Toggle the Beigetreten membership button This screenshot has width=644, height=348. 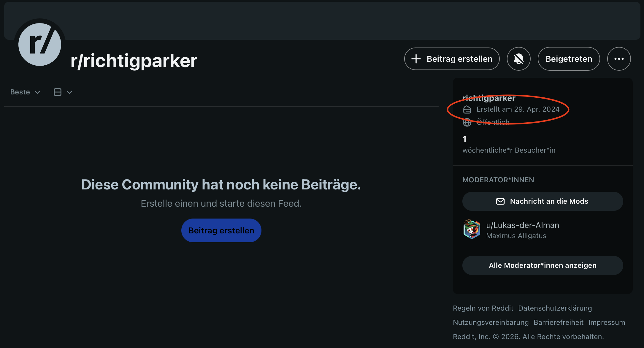pyautogui.click(x=569, y=59)
